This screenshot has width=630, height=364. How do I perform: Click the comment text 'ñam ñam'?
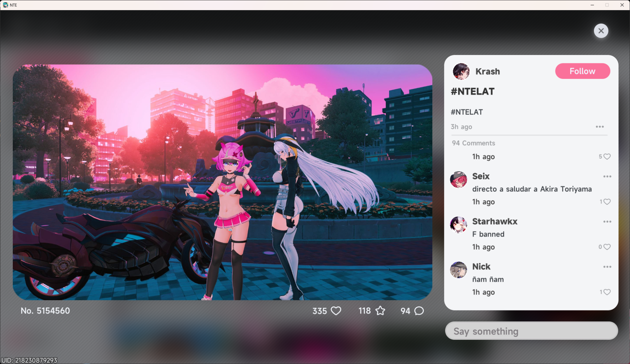coord(488,279)
